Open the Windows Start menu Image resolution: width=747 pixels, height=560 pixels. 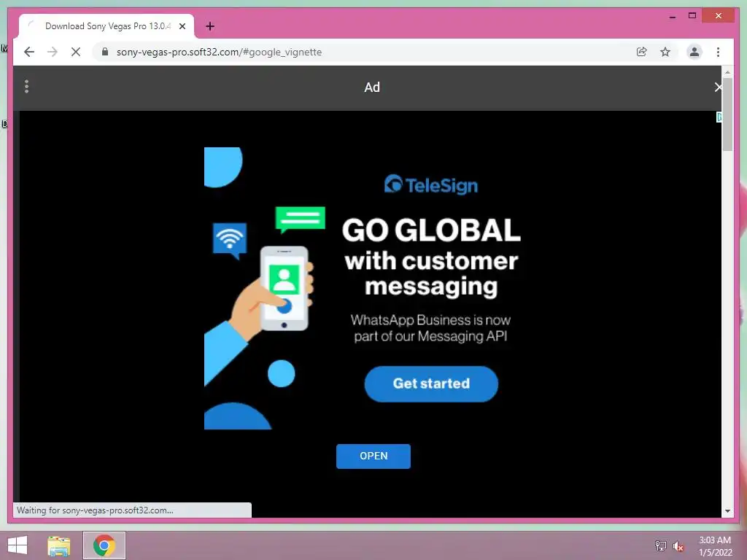coord(18,545)
